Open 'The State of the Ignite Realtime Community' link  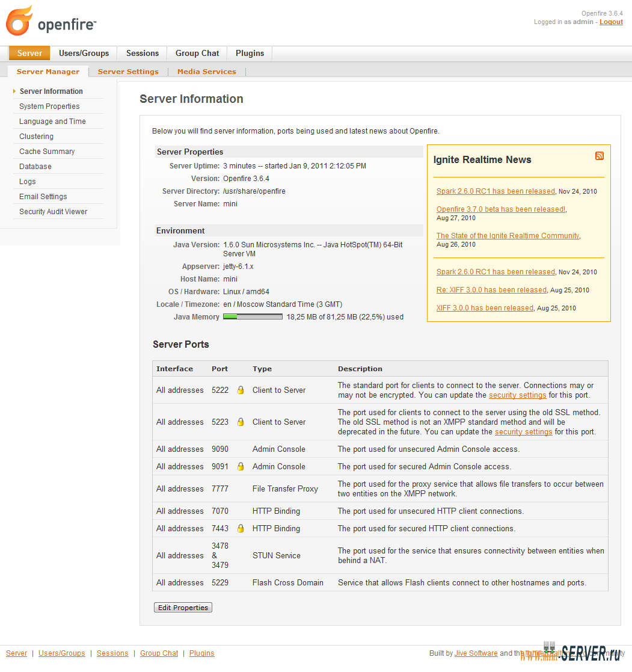pos(508,236)
